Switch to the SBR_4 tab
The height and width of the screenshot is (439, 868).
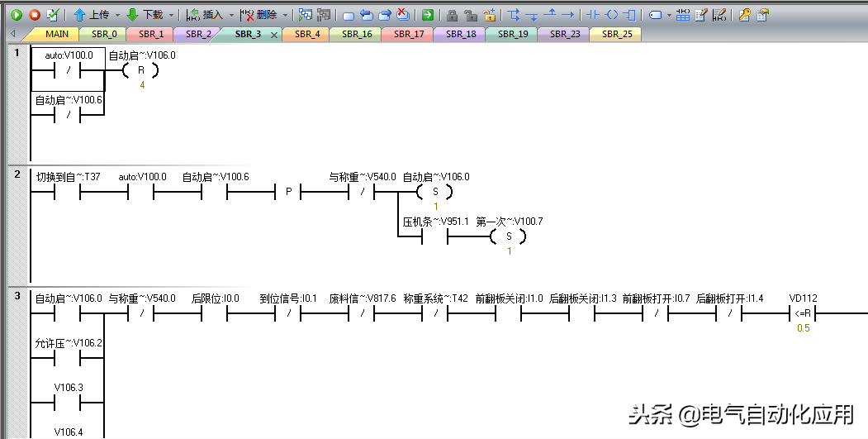pyautogui.click(x=307, y=35)
